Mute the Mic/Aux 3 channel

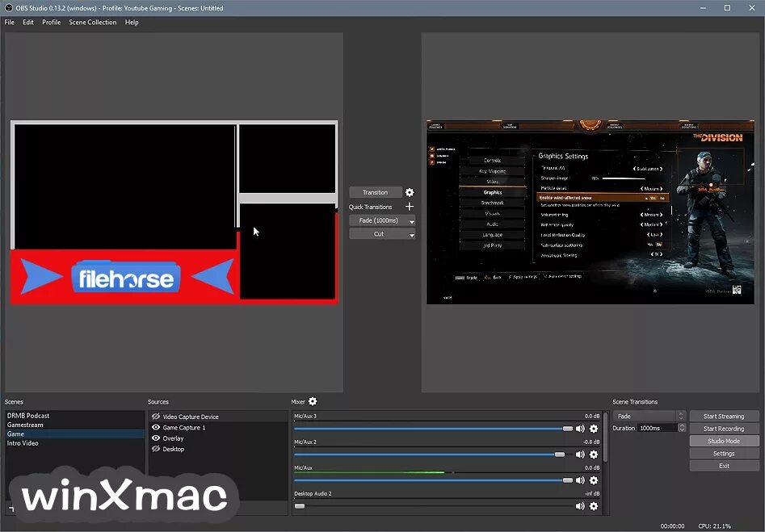coord(580,429)
